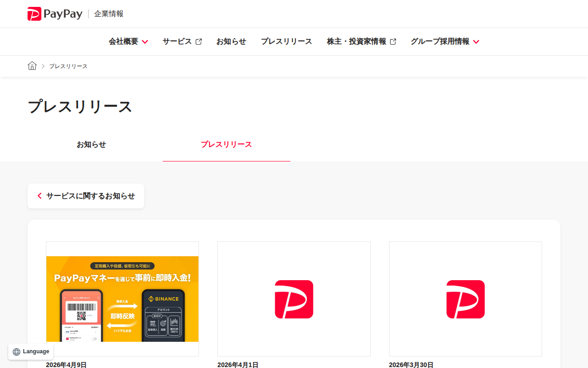588x368 pixels.
Task: Open the 2026年4月1日 article thumbnail with PayPay logo
Action: tap(294, 299)
